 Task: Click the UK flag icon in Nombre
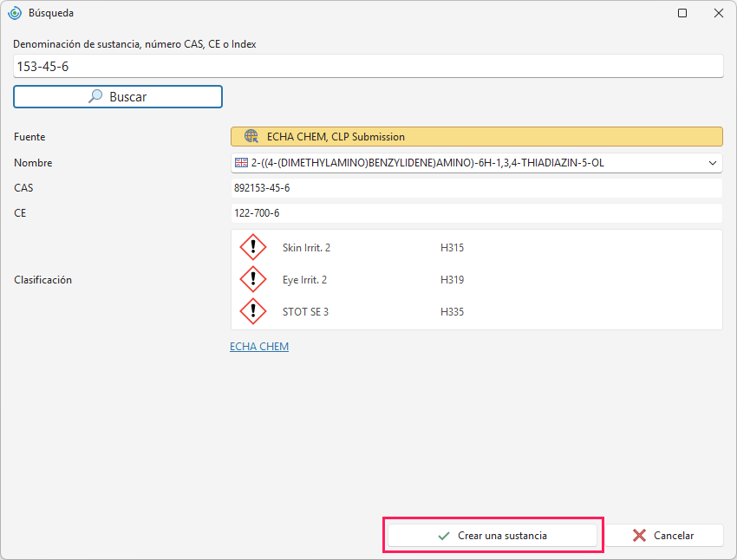pyautogui.click(x=241, y=163)
